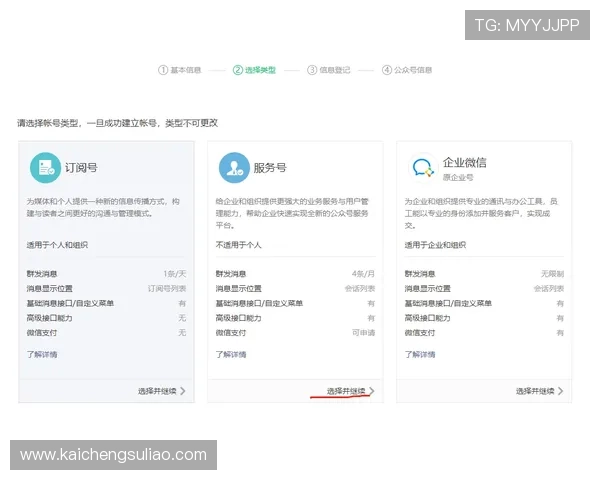Click the 企业微信 chat bubble logo
Screen dimensions: 600x480
click(423, 168)
